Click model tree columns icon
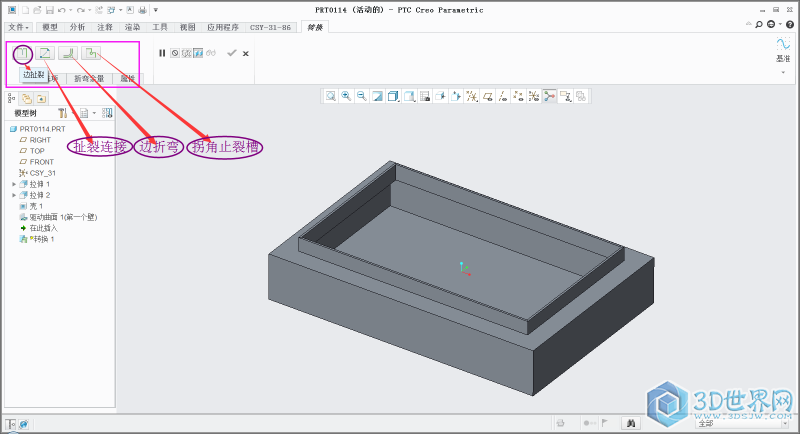The height and width of the screenshot is (434, 800). [x=107, y=113]
